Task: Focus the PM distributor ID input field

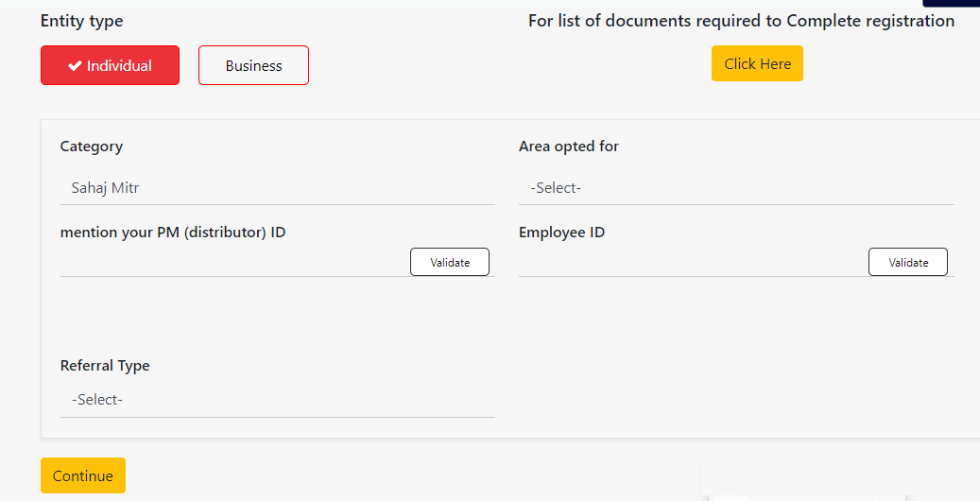Action: [x=233, y=263]
